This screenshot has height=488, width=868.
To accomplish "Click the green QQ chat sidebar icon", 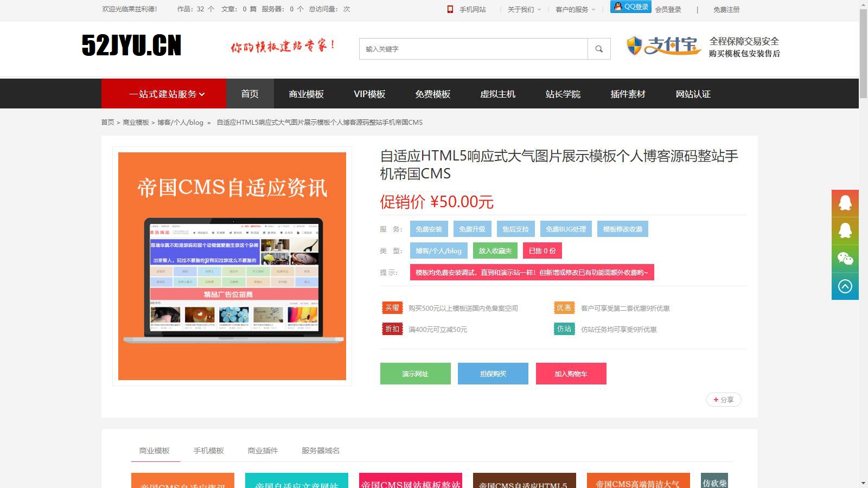I will 845,231.
